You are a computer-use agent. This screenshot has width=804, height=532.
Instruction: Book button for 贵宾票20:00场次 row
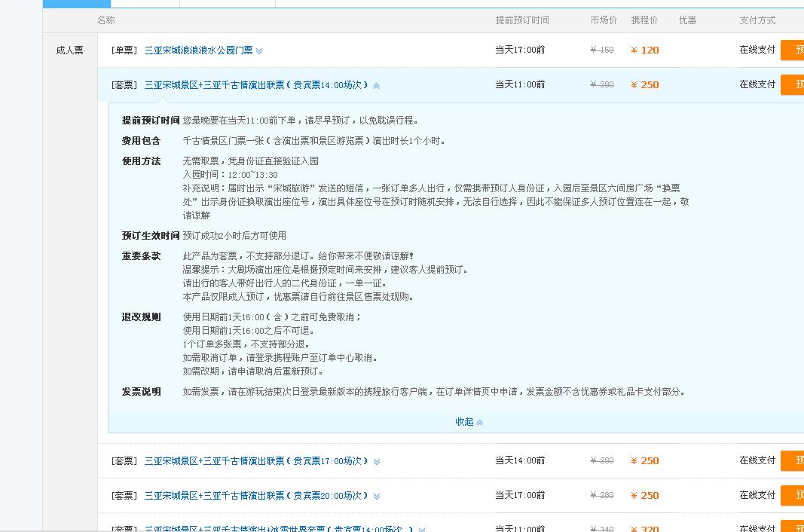[x=792, y=495]
